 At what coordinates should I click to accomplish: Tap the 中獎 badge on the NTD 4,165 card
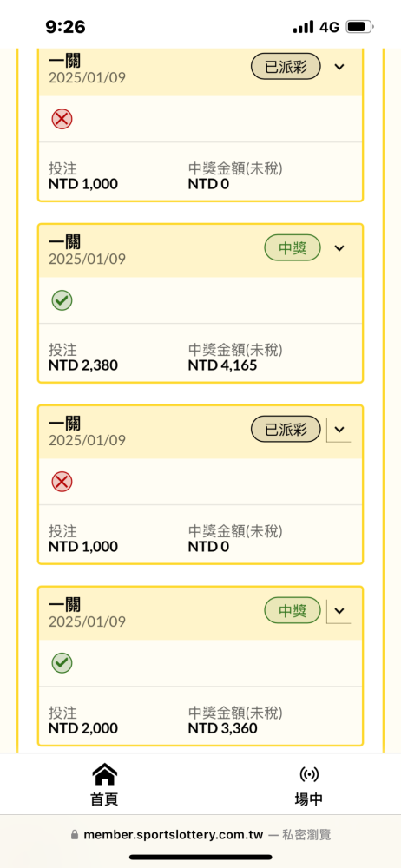click(x=293, y=248)
